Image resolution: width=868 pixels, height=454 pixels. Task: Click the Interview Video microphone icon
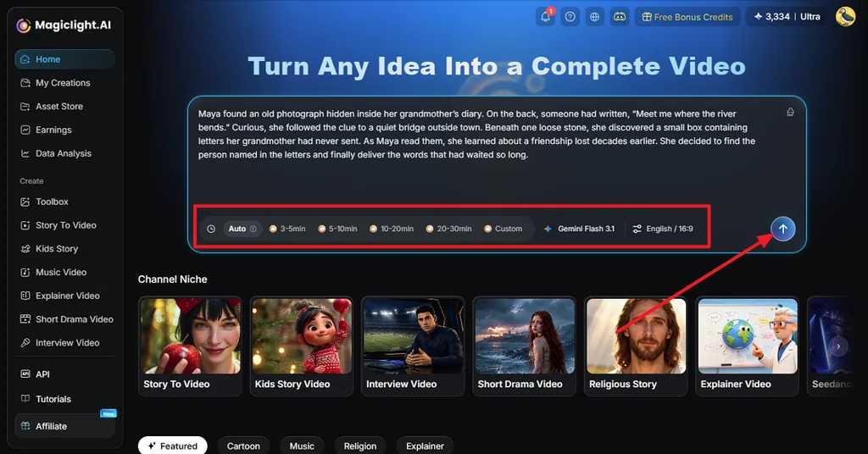25,343
